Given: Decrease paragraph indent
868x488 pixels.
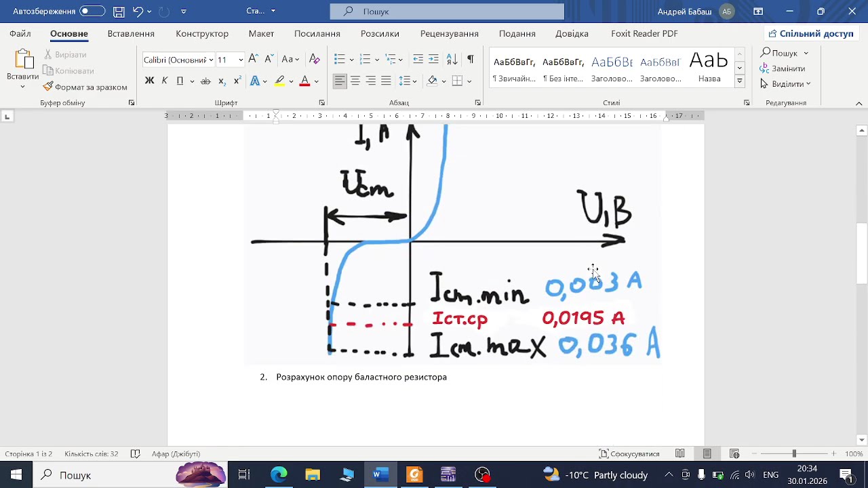Looking at the screenshot, I should point(418,59).
